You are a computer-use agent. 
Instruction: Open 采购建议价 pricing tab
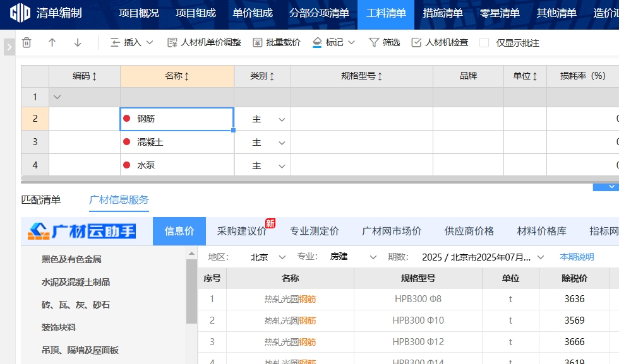coord(242,231)
